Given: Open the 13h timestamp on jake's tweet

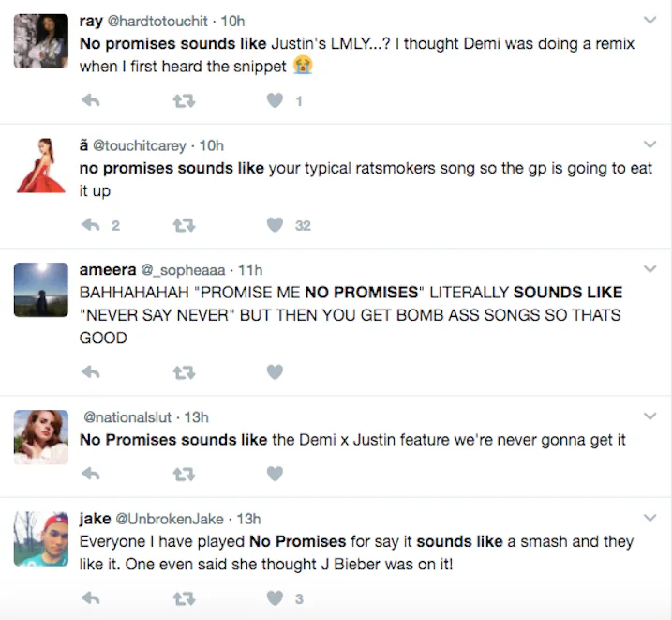Looking at the screenshot, I should coord(248,519).
